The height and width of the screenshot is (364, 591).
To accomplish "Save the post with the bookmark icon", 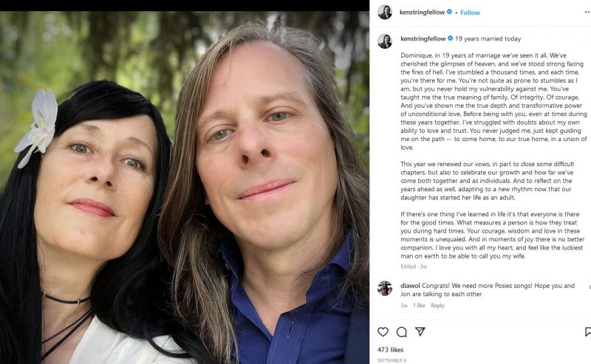I will coord(588,332).
